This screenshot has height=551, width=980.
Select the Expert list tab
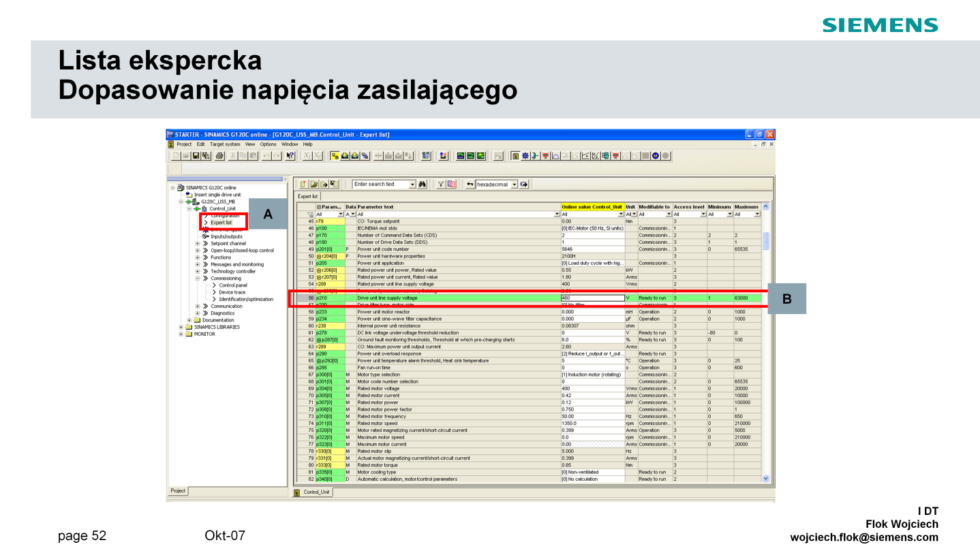click(x=308, y=196)
